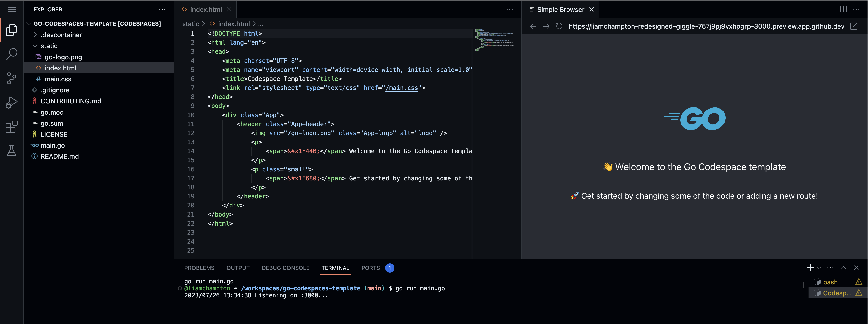Click the Simple Browser URL field
The height and width of the screenshot is (324, 868).
706,26
